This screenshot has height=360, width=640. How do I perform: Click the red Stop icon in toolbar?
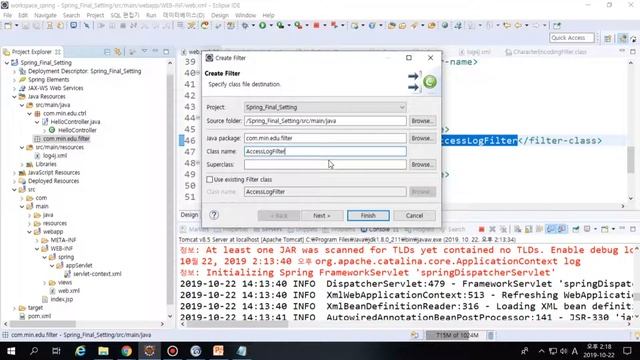point(316,25)
